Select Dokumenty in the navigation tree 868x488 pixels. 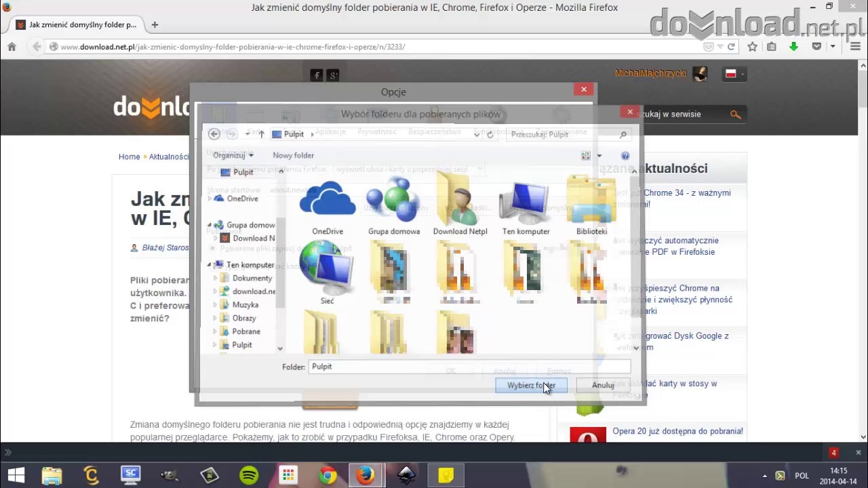[x=252, y=278]
